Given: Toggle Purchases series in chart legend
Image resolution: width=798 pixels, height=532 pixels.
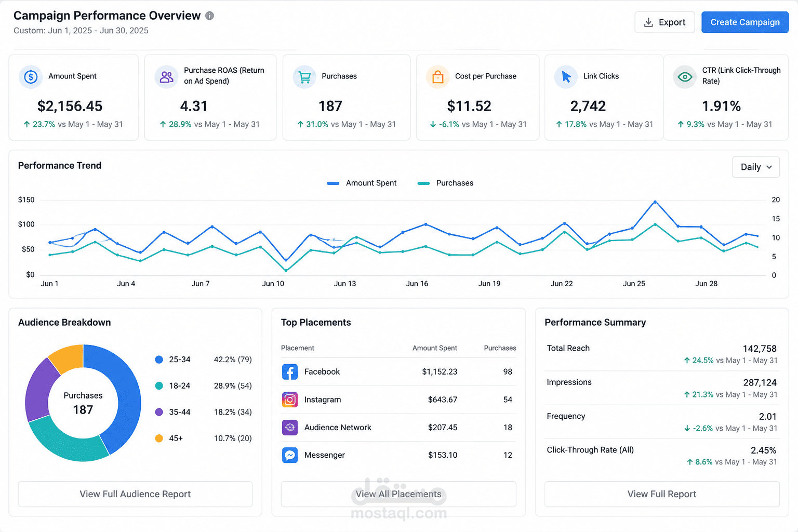Looking at the screenshot, I should (446, 183).
